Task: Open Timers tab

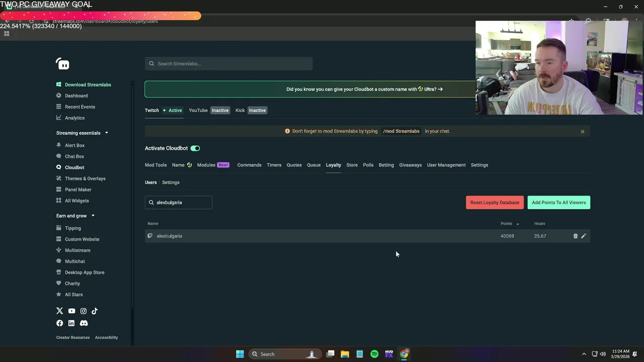Action: 274,165
